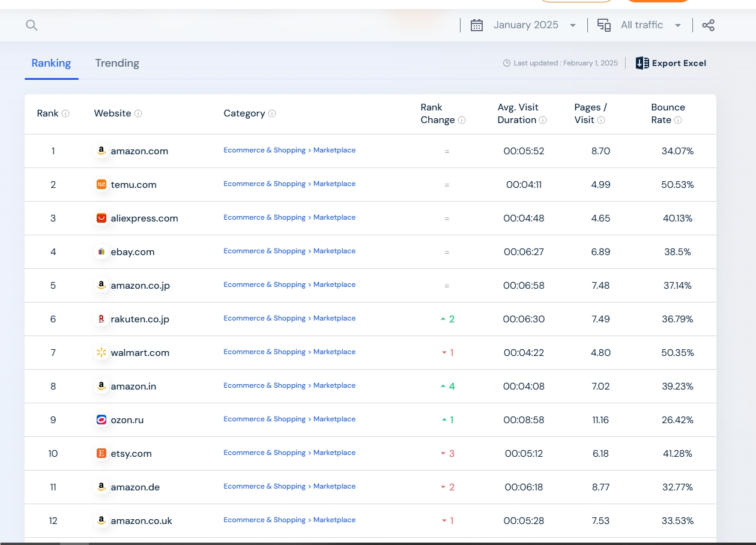756x545 pixels.
Task: Click the rank change down 3 for etsy.com
Action: click(x=447, y=454)
